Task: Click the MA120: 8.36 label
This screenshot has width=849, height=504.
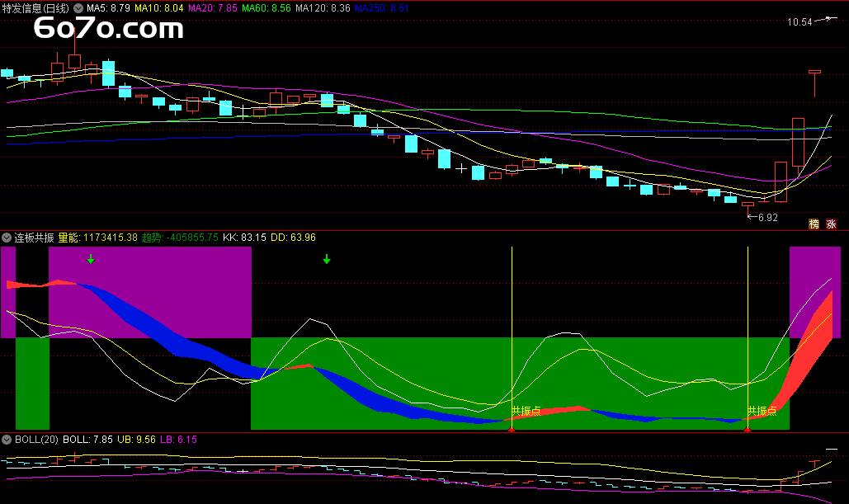Action: (x=323, y=8)
